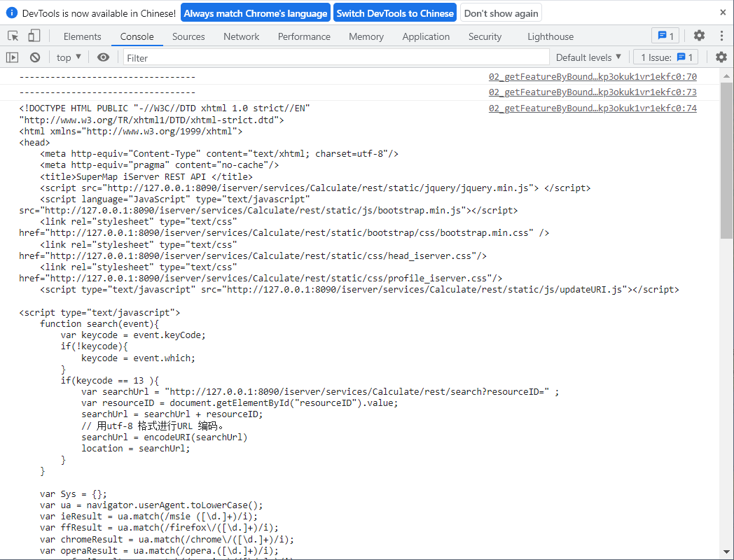Screen dimensions: 734x560
Task: Switch to the Elements tab
Action: pyautogui.click(x=83, y=36)
